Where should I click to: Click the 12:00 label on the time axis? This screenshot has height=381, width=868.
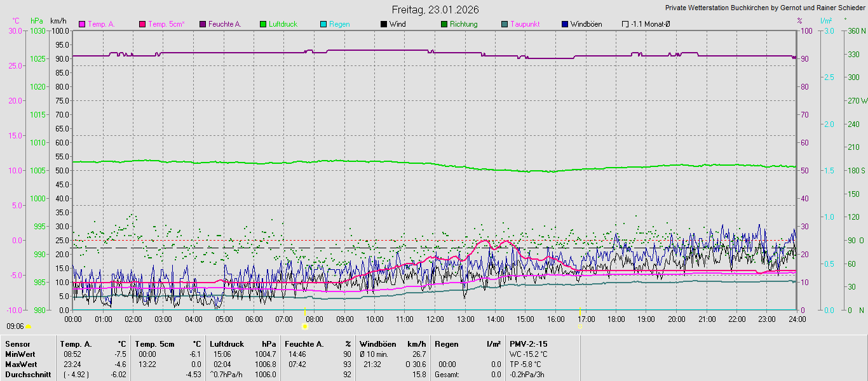click(435, 319)
